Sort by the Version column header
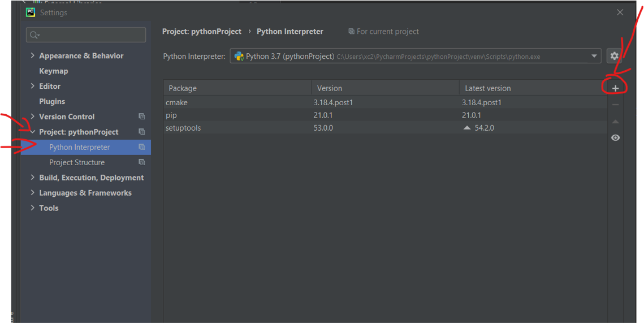The height and width of the screenshot is (323, 644). 385,88
